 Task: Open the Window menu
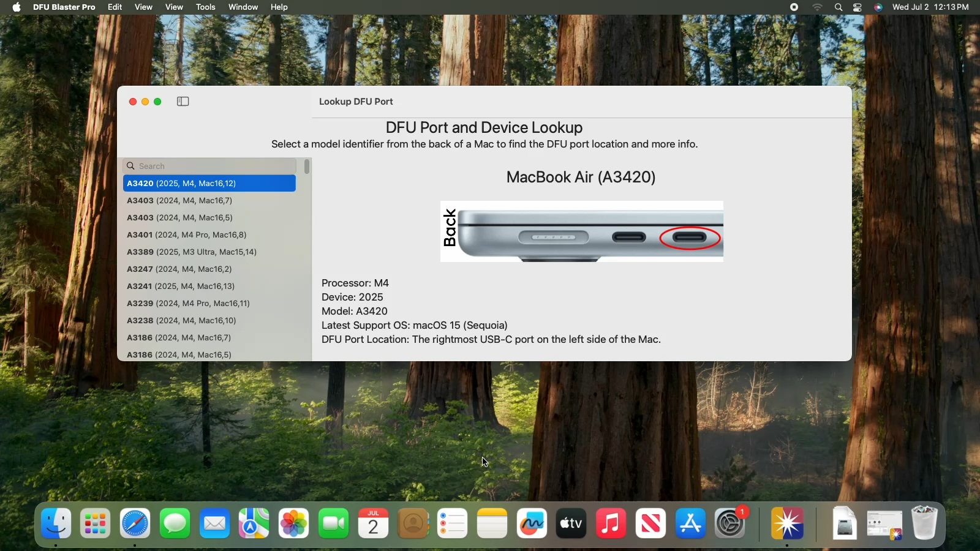pos(243,7)
